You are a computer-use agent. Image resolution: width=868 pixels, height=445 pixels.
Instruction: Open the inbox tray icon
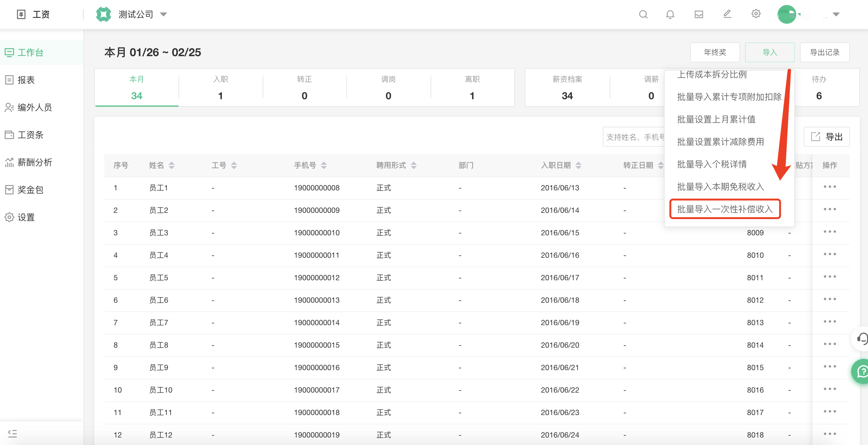point(699,14)
